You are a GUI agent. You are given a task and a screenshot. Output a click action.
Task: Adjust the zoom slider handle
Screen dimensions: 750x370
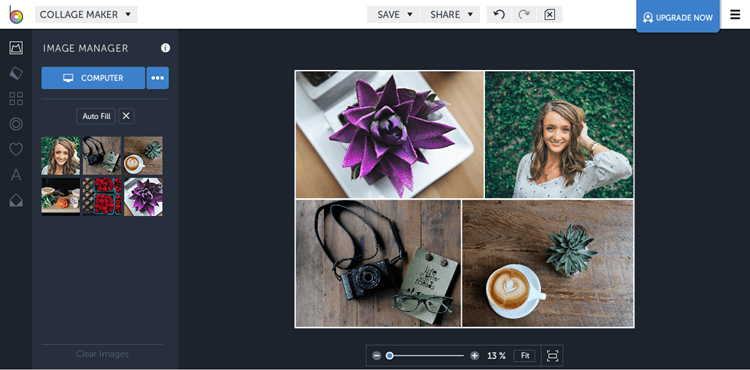pyautogui.click(x=390, y=356)
